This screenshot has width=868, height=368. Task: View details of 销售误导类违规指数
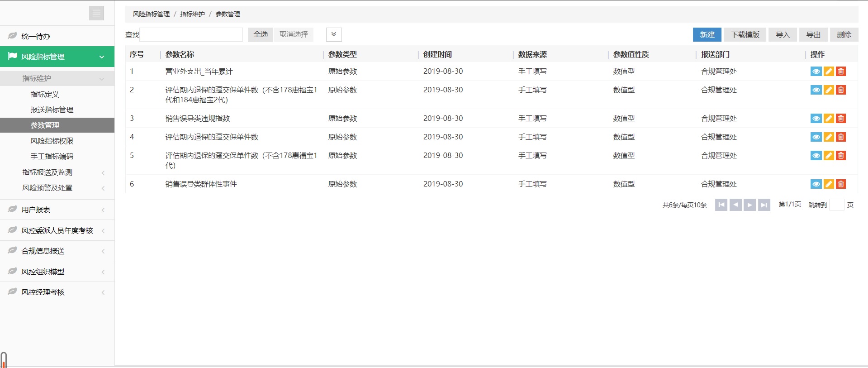(x=816, y=119)
